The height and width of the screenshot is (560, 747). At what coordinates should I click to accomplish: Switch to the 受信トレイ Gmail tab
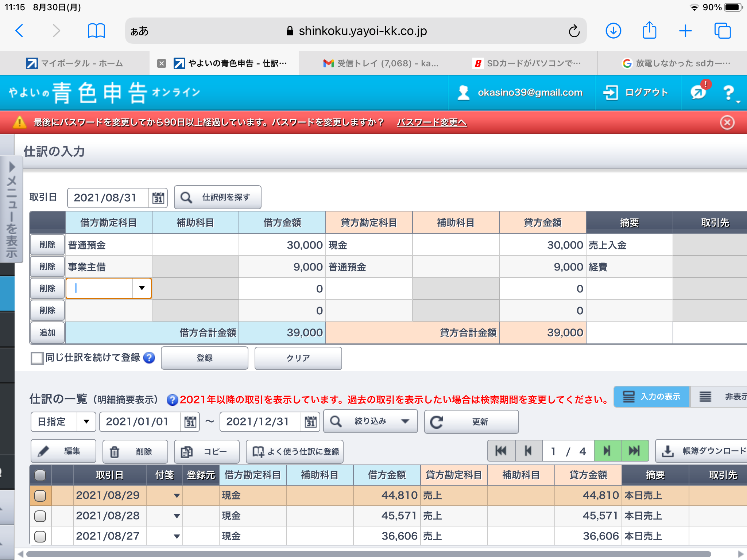point(381,63)
